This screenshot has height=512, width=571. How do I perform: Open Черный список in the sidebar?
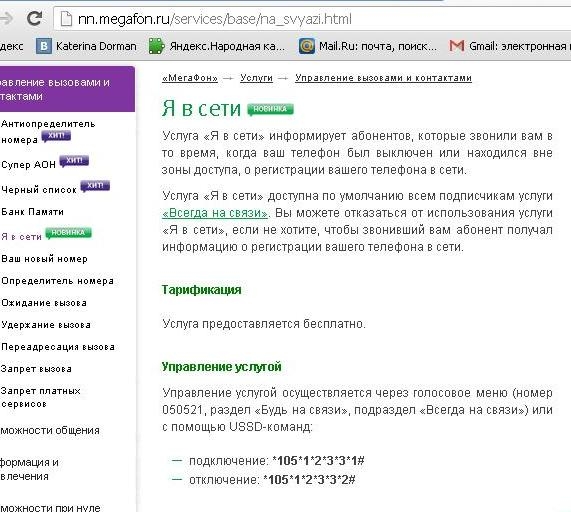[39, 190]
